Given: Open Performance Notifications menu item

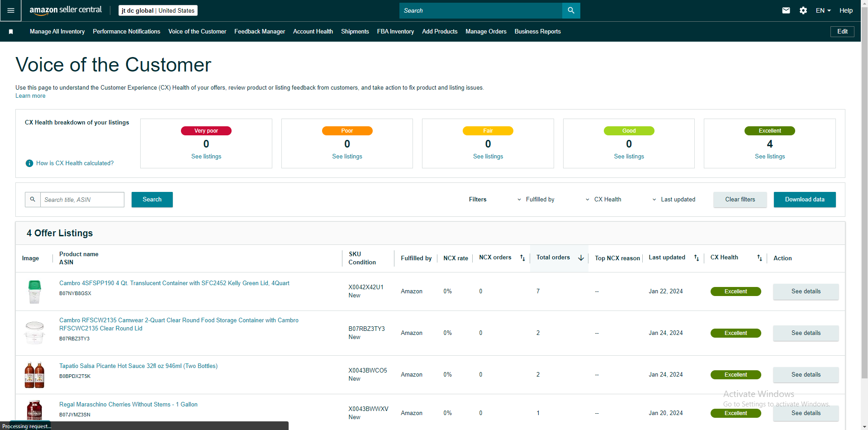Looking at the screenshot, I should click(x=127, y=32).
